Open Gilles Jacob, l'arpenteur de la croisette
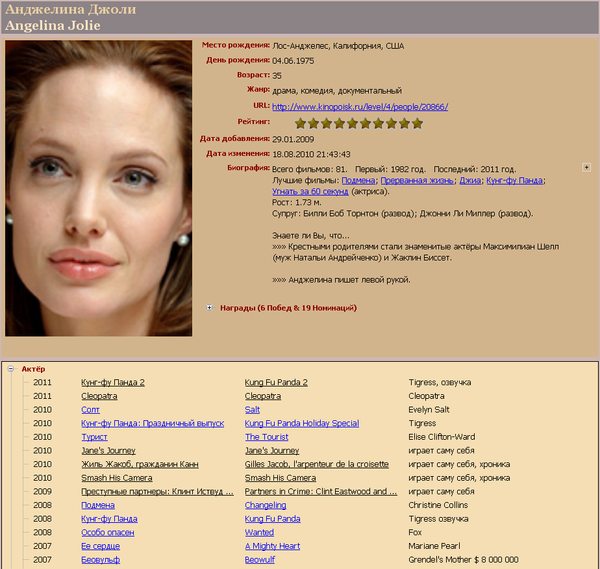600x569 pixels. pos(317,464)
